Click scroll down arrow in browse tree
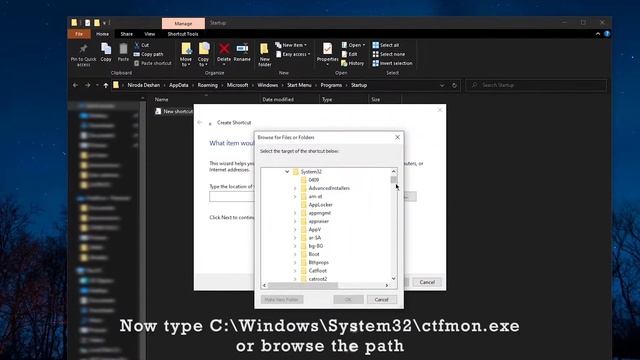 [393, 278]
